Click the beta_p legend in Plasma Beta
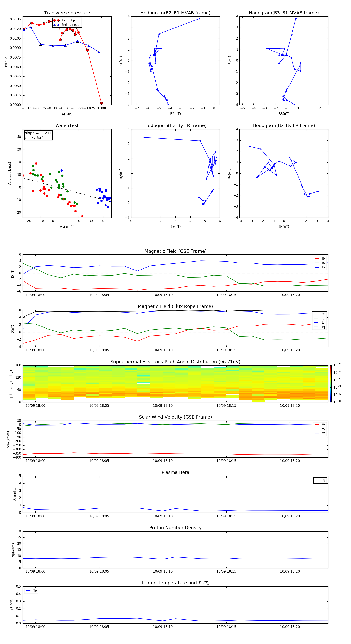 point(320,480)
